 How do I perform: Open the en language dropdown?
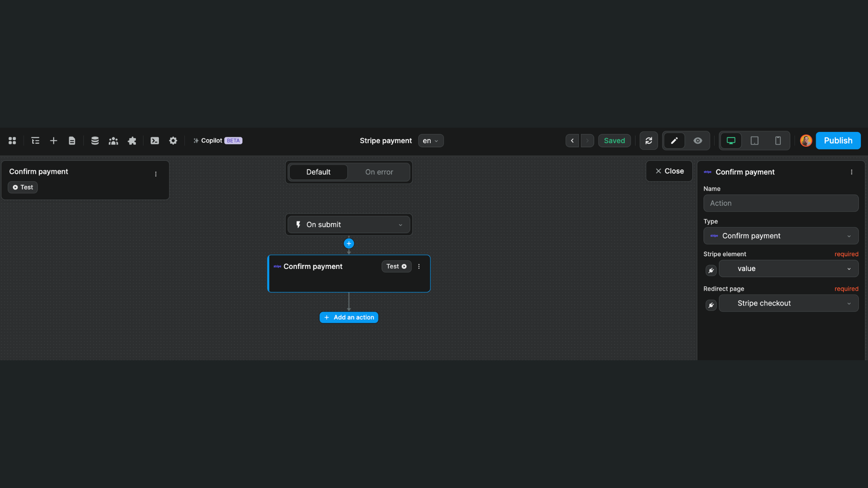(430, 141)
